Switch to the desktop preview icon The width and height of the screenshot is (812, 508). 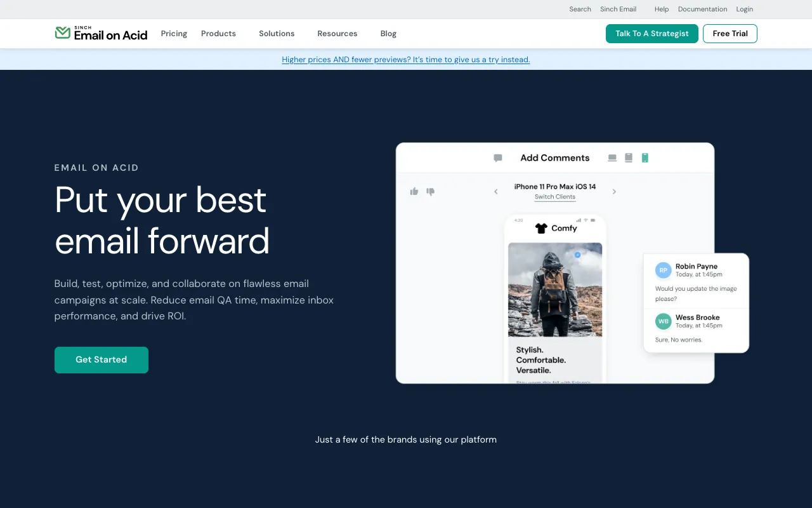point(612,157)
